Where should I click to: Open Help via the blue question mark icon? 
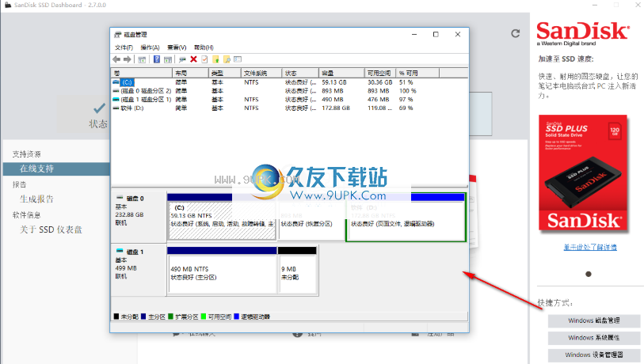coord(157,59)
